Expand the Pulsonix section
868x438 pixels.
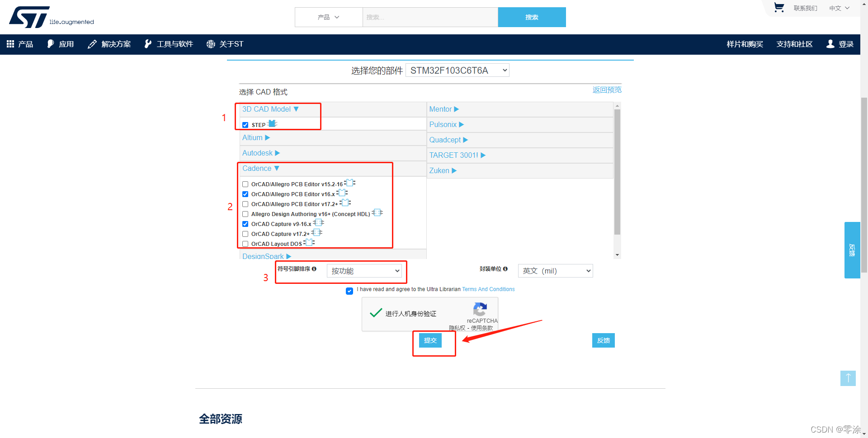click(x=446, y=125)
